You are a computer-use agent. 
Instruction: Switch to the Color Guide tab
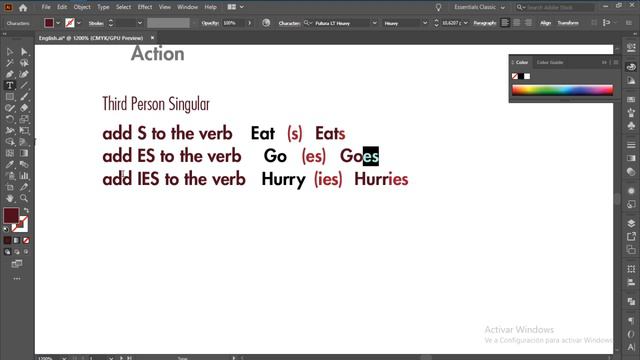(550, 62)
